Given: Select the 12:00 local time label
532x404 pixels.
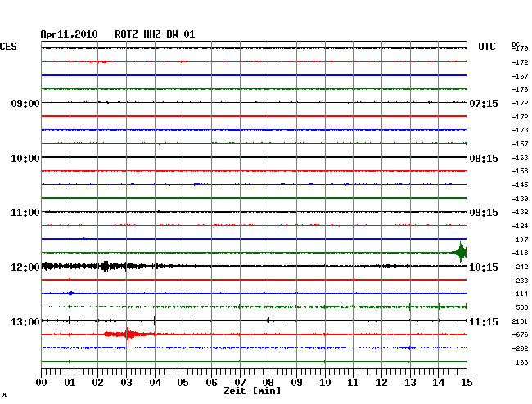Looking at the screenshot, I should coord(25,267).
